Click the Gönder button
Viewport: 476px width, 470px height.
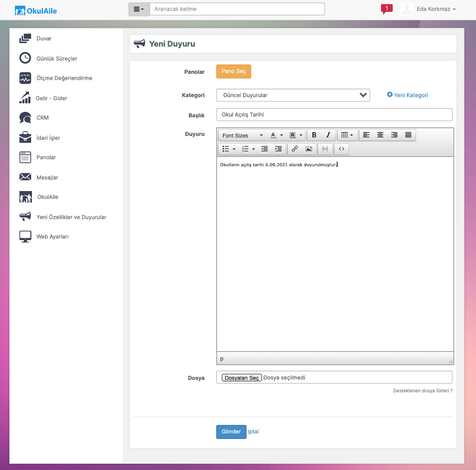pyautogui.click(x=231, y=432)
